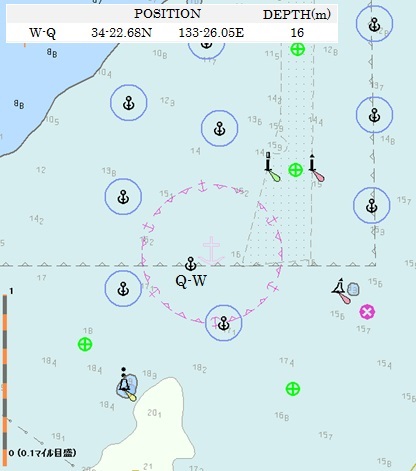Image resolution: width=416 pixels, height=471 pixels.
Task: Select the W-Q row label in table
Action: (42, 33)
